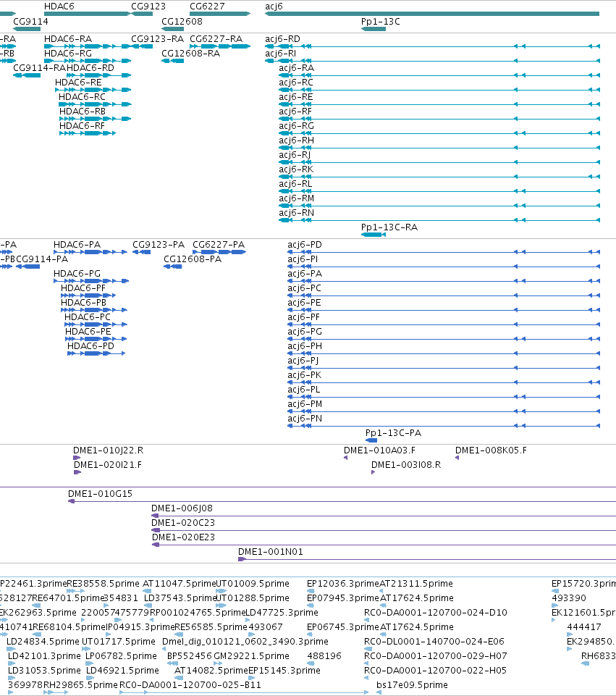
Task: Select EST RC0-DL0001-140700-024-E06
Action: pos(434,642)
